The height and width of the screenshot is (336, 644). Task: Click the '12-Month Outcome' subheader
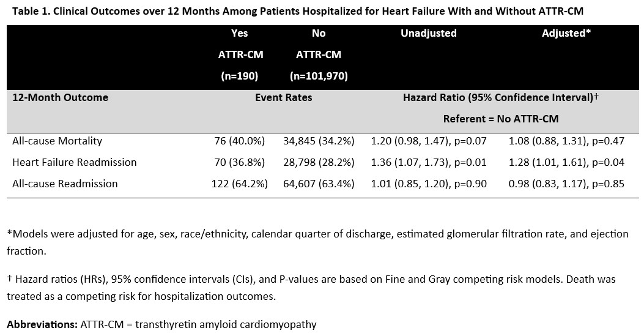point(60,97)
